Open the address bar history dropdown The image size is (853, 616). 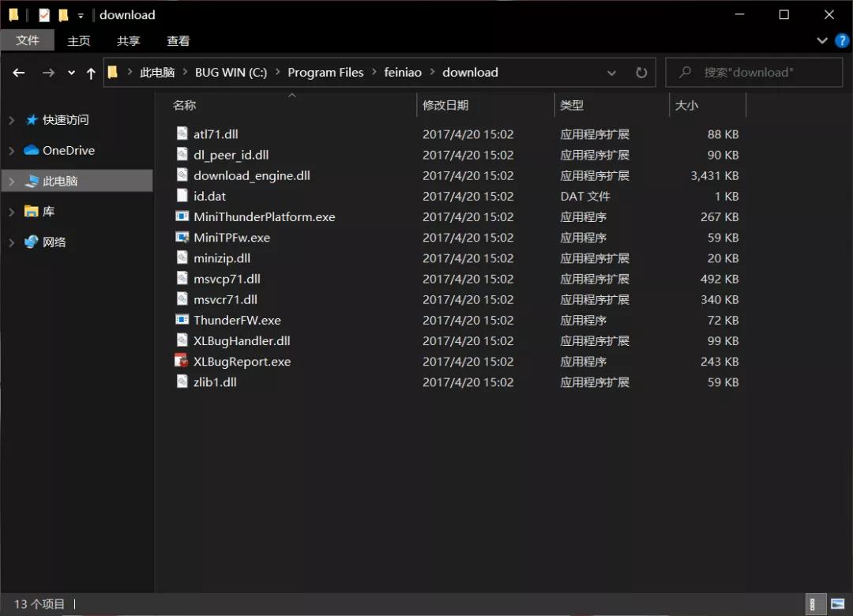click(612, 72)
